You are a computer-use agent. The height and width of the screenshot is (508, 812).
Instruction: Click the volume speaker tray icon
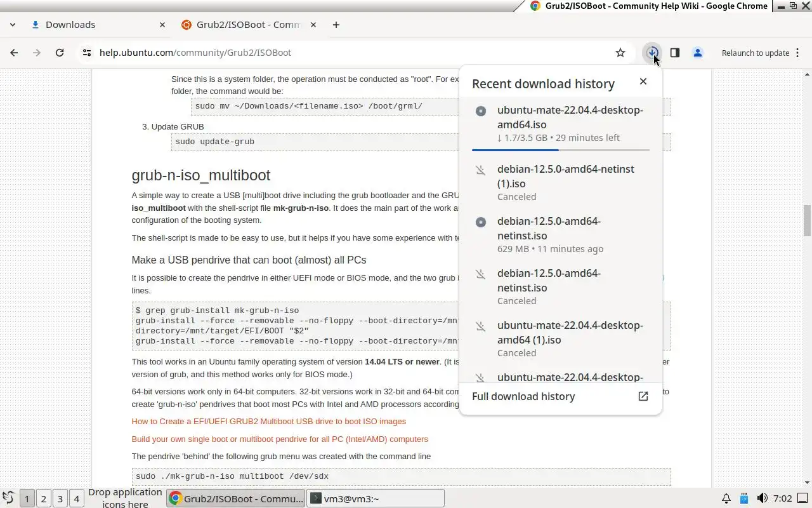(x=763, y=498)
